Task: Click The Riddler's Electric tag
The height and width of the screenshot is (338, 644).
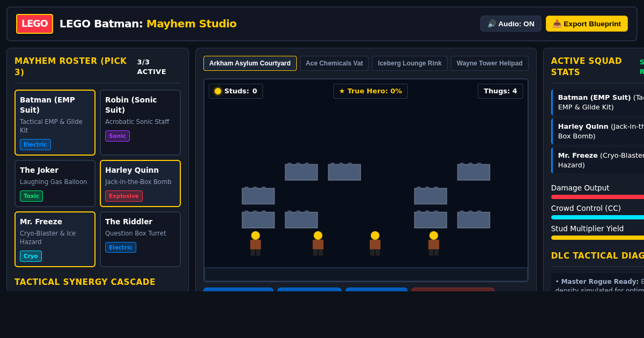Action: 121,248
